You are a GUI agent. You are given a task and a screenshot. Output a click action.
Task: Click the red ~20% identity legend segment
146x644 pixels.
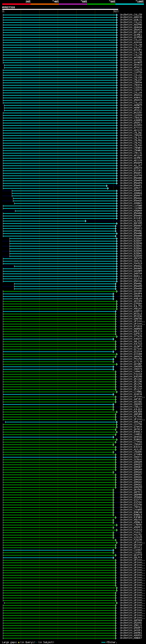pyautogui.click(x=16, y=4)
